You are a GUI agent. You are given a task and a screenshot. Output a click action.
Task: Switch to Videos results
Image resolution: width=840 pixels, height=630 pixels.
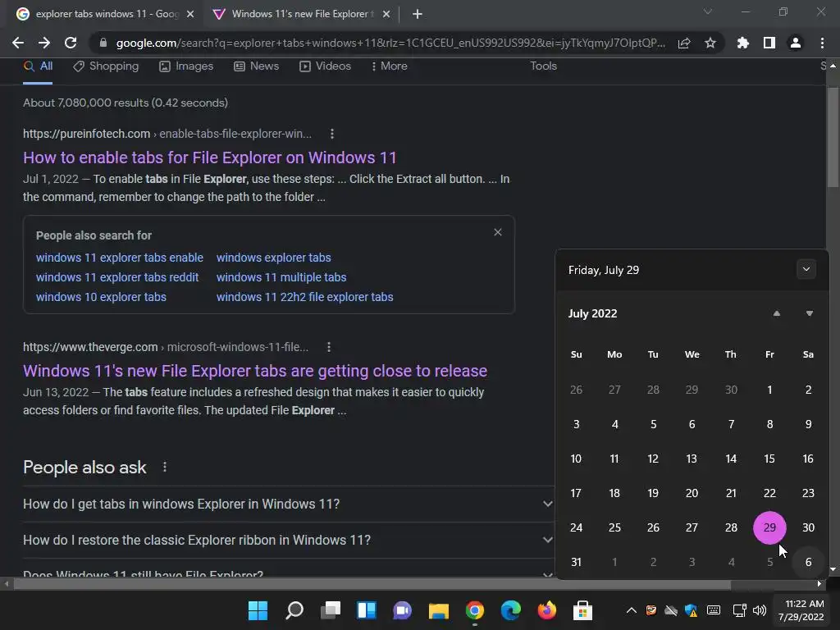tap(325, 66)
